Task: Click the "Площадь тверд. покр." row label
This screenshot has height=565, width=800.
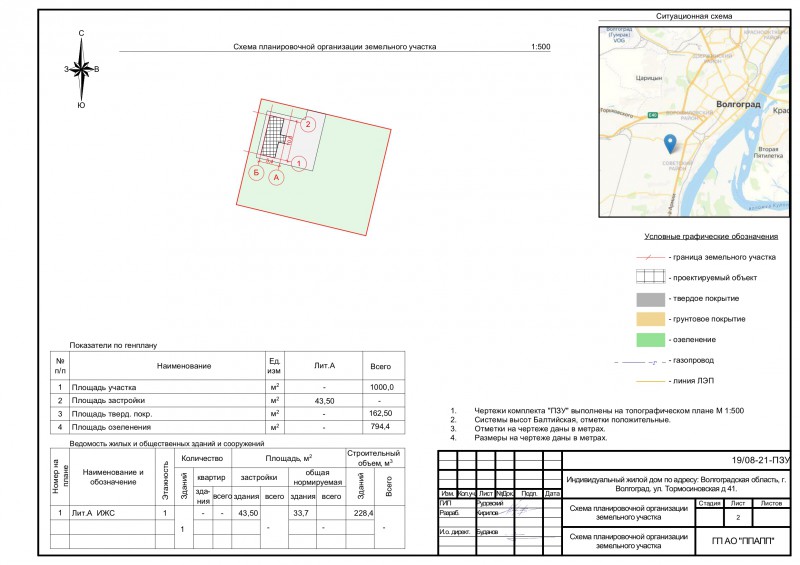Action: click(112, 414)
